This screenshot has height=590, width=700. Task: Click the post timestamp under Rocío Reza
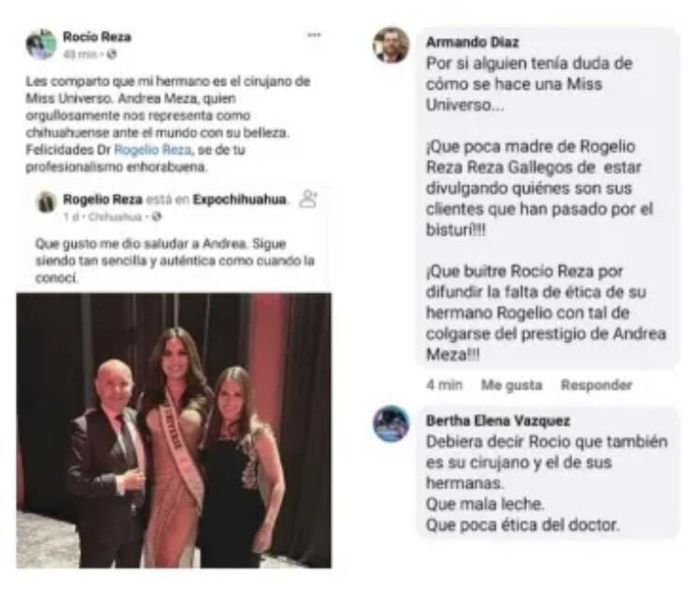(80, 54)
